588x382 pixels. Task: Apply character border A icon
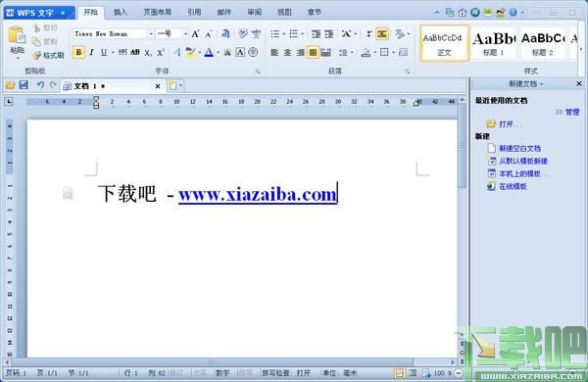240,52
